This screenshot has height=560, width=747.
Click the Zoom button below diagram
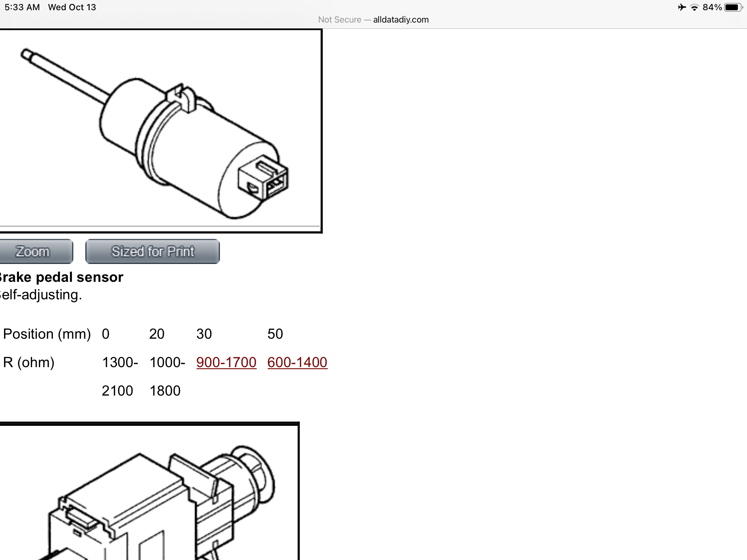pos(34,252)
